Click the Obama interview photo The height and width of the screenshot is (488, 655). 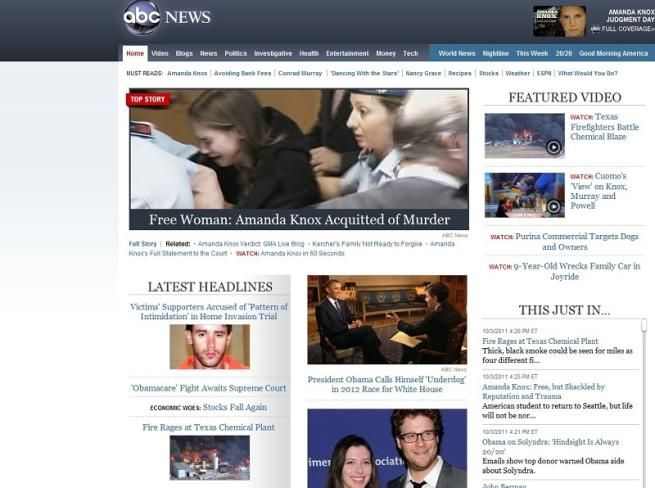(387, 320)
